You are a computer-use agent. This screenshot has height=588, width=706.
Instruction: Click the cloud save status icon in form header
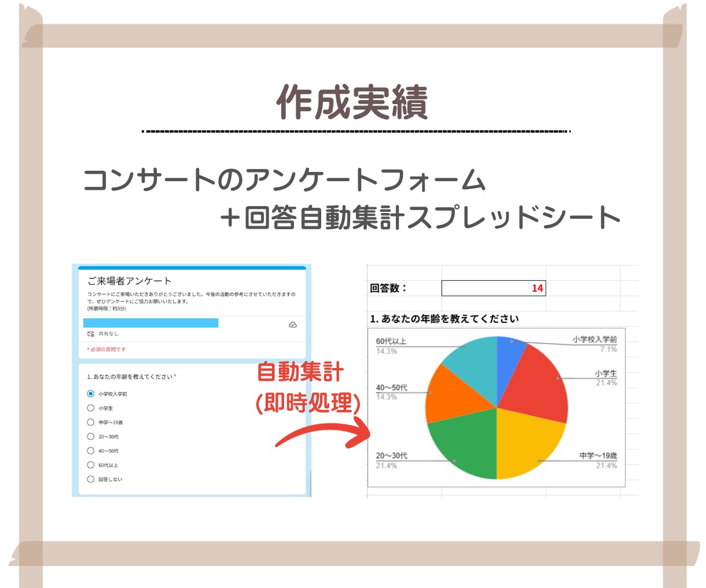[293, 325]
